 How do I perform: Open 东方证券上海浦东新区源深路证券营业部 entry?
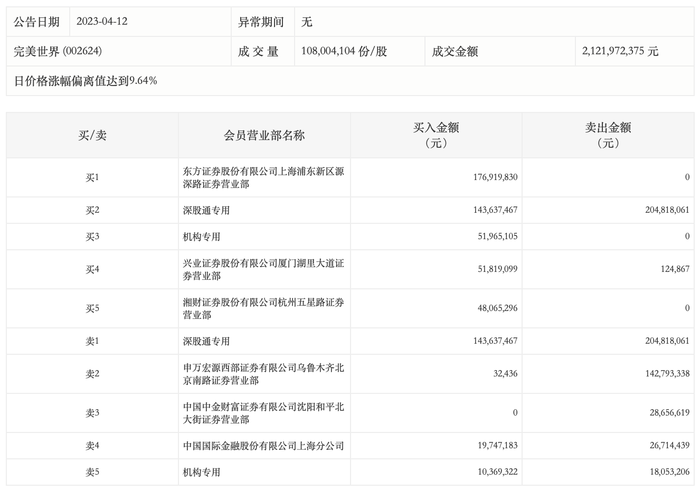[x=263, y=178]
